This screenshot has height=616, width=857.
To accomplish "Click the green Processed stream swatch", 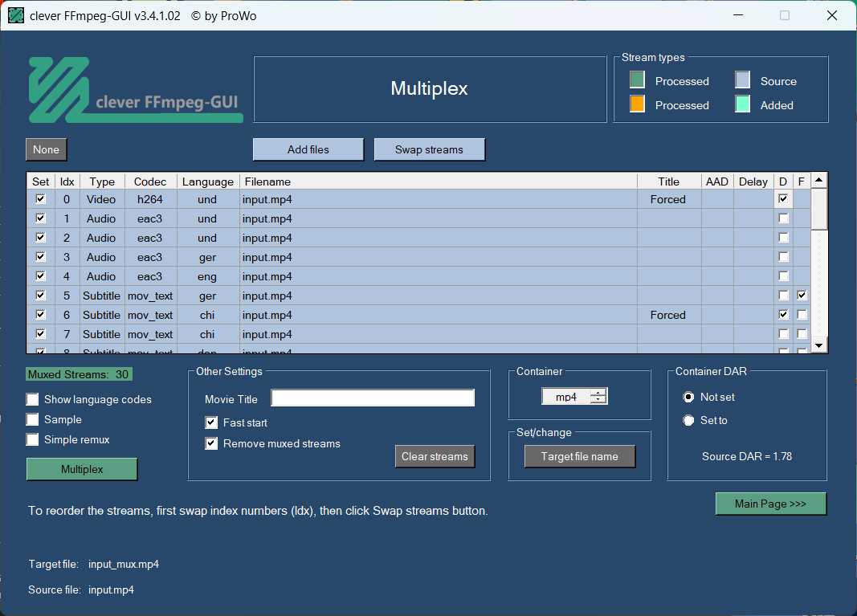I will (637, 80).
